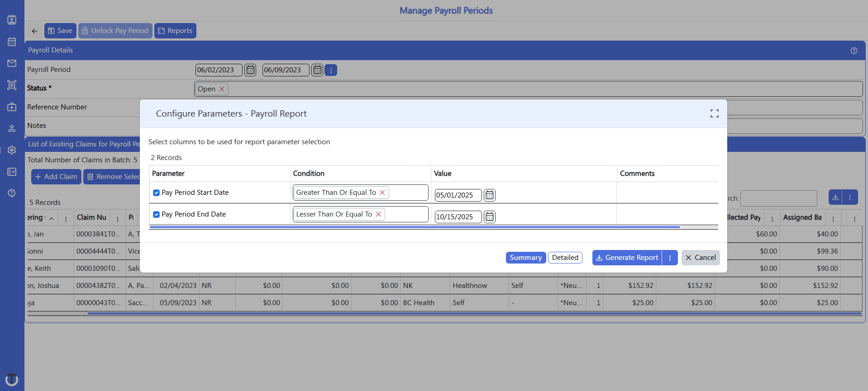Click Unlock Pay Period button
This screenshot has height=391, width=868.
115,31
